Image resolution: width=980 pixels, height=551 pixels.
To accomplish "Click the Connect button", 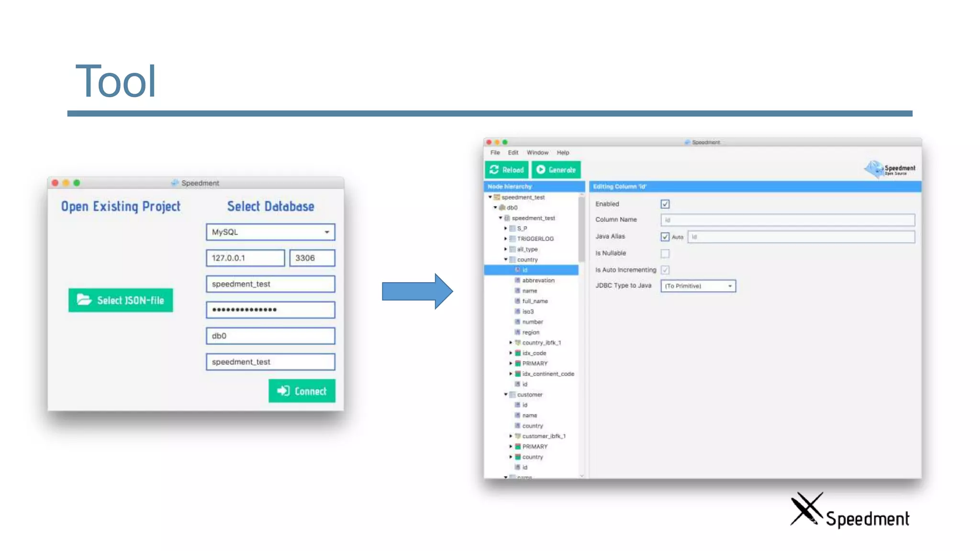I will pyautogui.click(x=302, y=391).
